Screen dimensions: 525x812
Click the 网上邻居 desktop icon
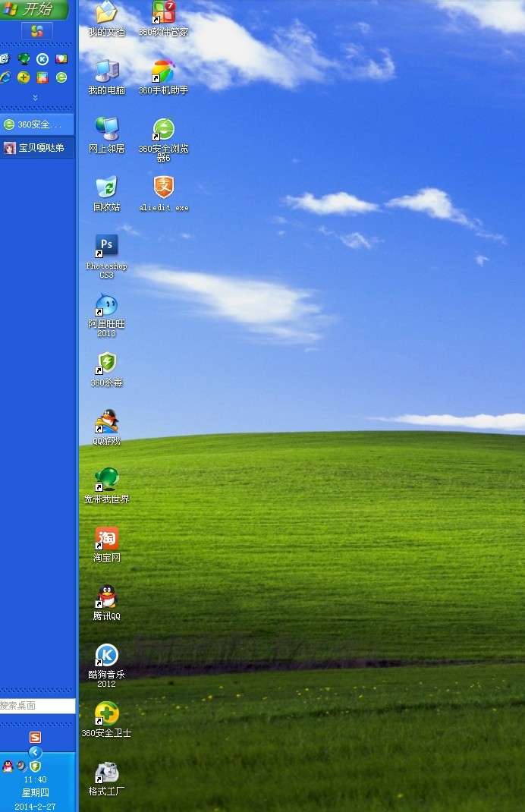107,135
